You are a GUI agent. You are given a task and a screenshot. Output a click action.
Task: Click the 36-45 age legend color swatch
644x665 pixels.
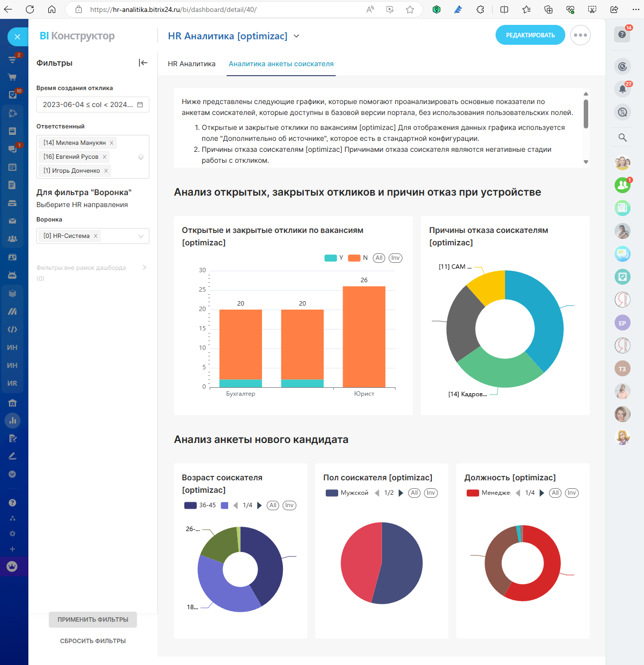190,505
